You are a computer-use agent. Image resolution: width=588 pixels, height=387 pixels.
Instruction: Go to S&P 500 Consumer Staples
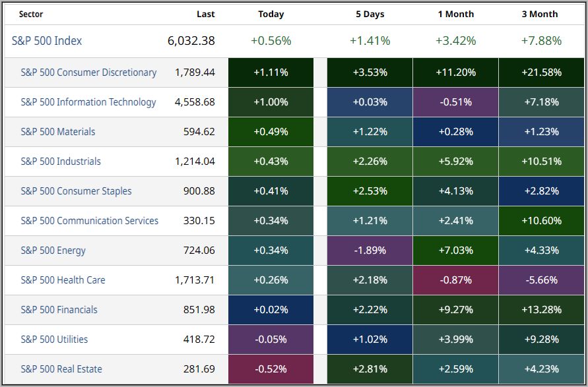point(76,191)
